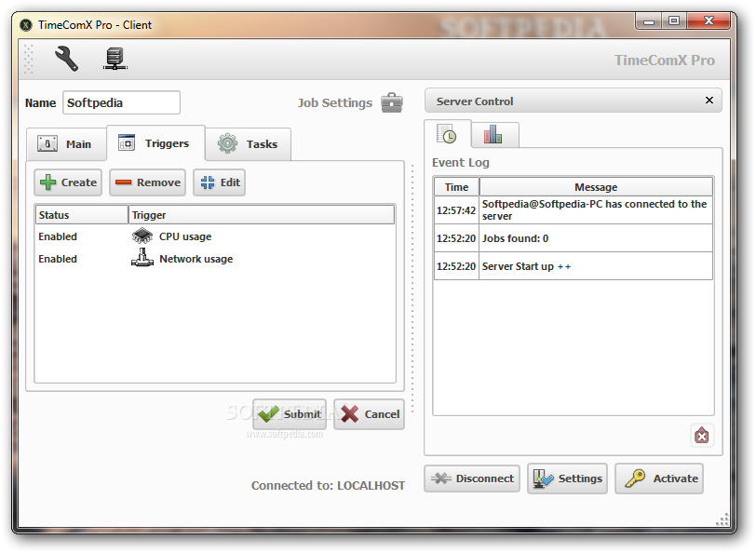756x553 pixels.
Task: Edit the selected trigger
Action: pyautogui.click(x=220, y=182)
